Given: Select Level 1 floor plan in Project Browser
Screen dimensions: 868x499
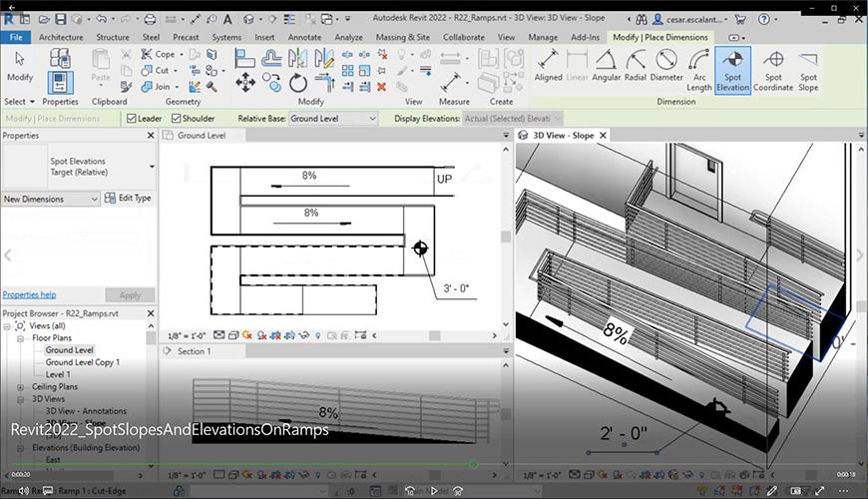Looking at the screenshot, I should tap(58, 374).
